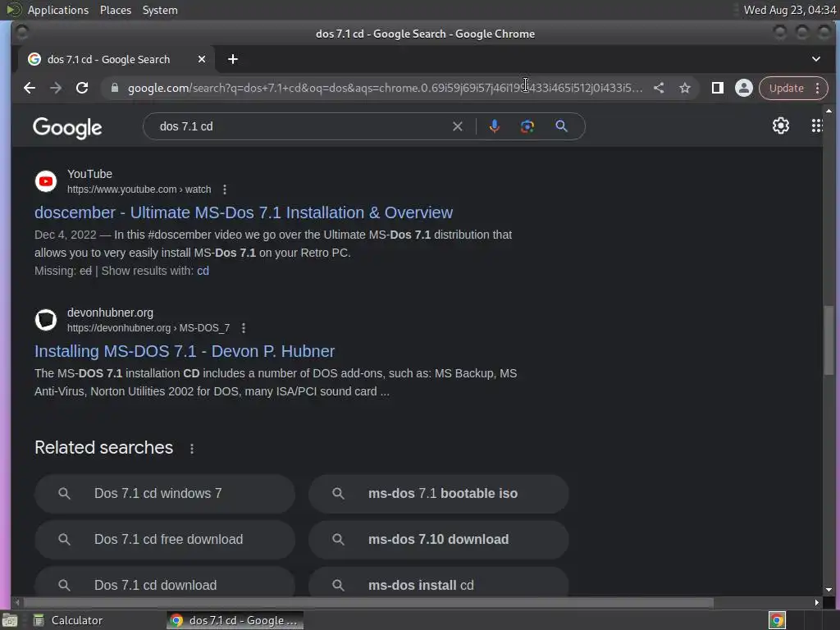Click scroll-right arrow of horizontal scrollbar
Image resolution: width=840 pixels, height=630 pixels.
pos(816,603)
